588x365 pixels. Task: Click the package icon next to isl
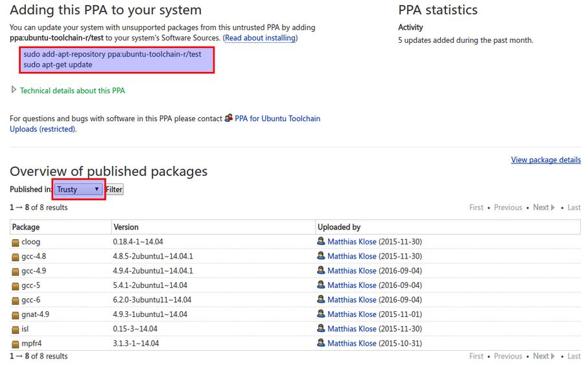(16, 329)
